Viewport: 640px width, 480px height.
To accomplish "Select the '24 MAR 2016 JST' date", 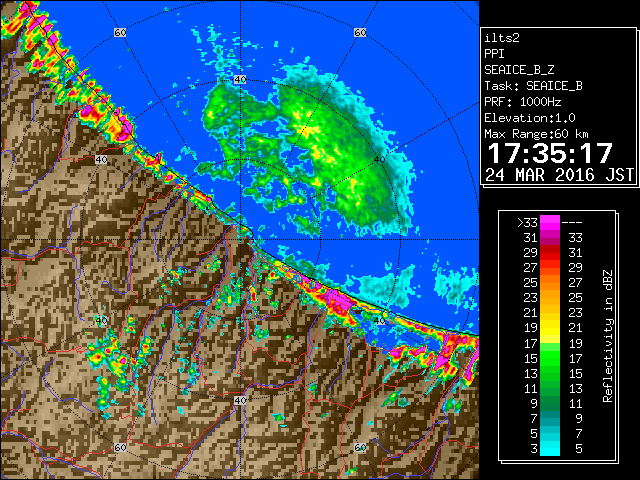I will (559, 175).
